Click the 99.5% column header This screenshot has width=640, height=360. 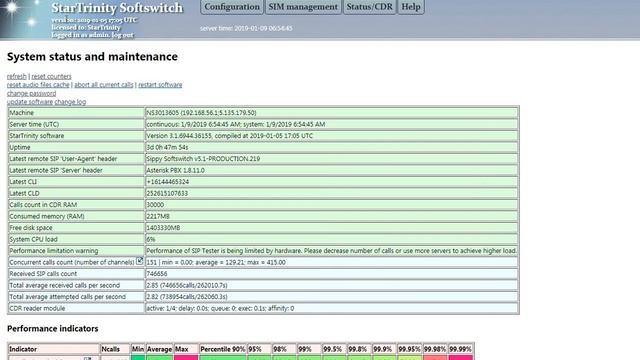coord(334,349)
